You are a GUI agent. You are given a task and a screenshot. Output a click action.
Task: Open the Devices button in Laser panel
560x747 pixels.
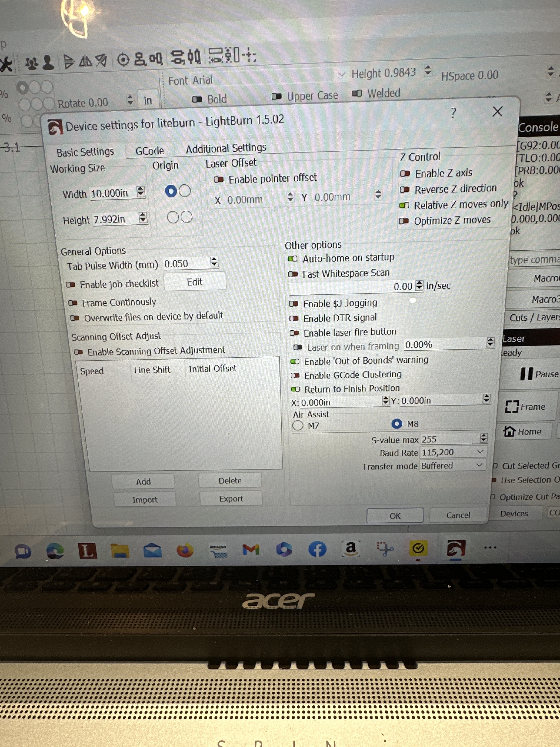tap(514, 513)
